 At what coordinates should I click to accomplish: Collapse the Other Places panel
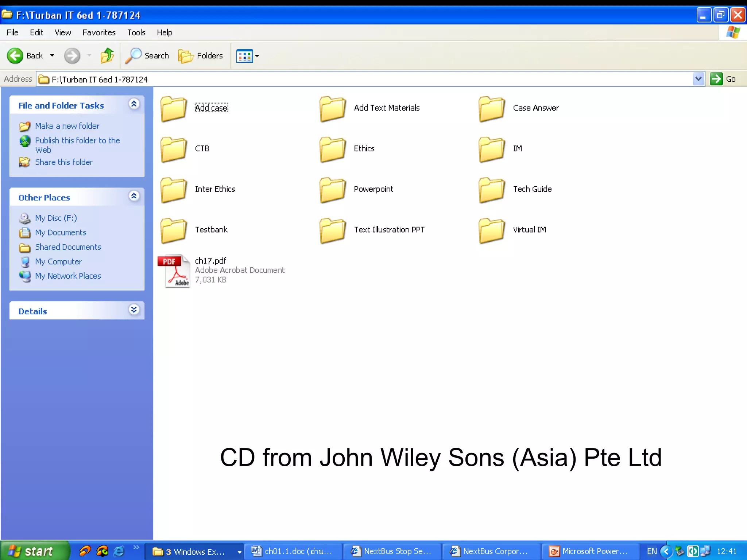[134, 196]
